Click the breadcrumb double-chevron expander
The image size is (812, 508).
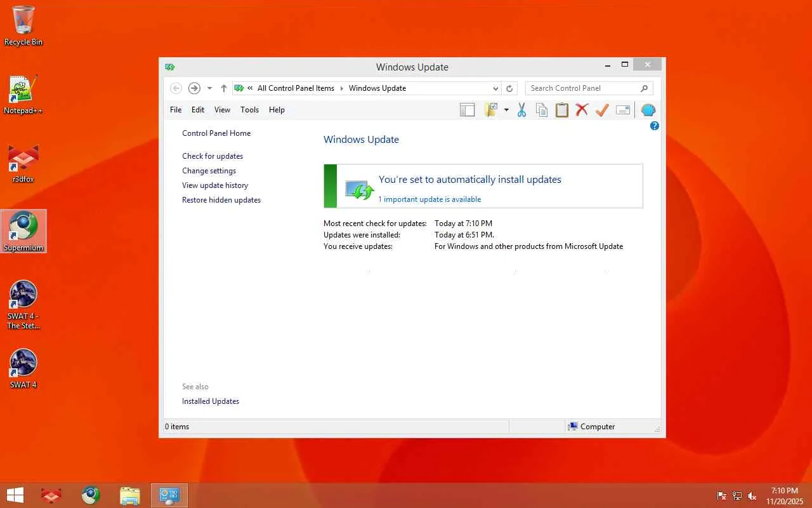coord(251,88)
